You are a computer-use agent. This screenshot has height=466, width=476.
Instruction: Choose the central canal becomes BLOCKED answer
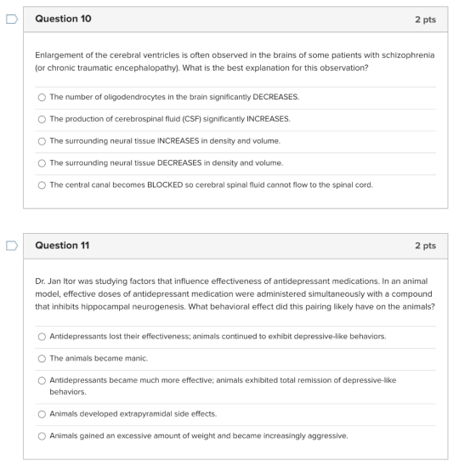[42, 185]
